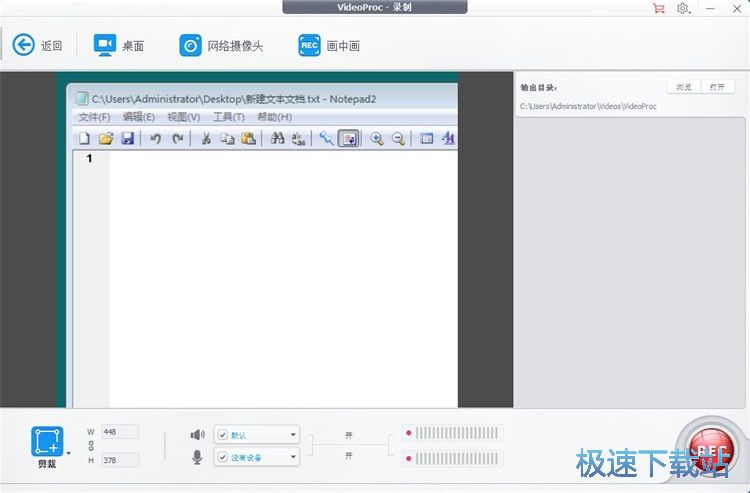Click the Back (返回) arrow icon
Image resolution: width=750 pixels, height=493 pixels.
(x=23, y=45)
